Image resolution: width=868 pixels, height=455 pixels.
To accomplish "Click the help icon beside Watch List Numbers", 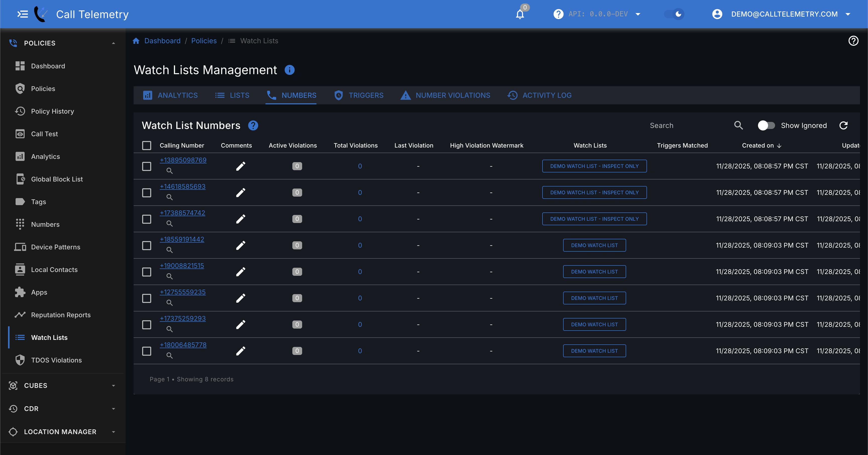I will click(253, 125).
